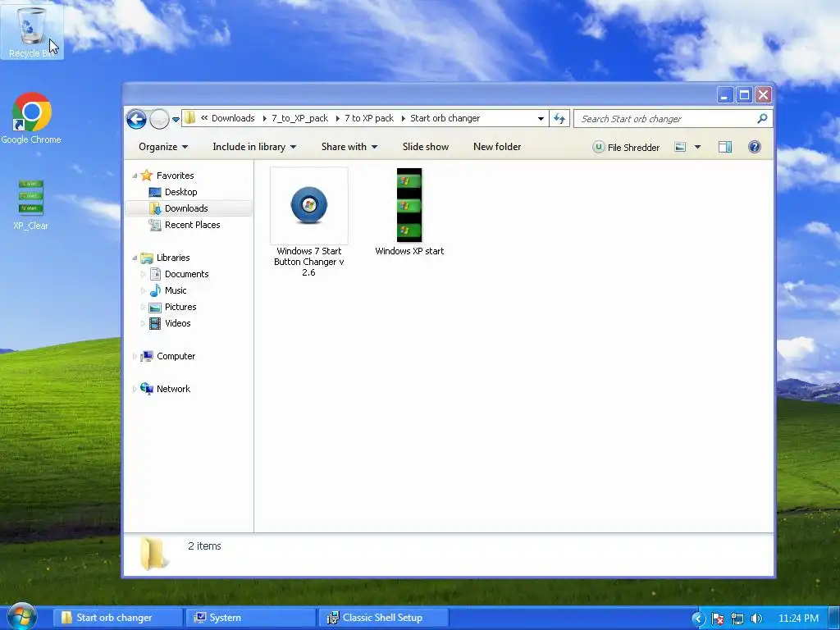
Task: Switch to the 'Start orb changer' taskbar button
Action: 118,618
